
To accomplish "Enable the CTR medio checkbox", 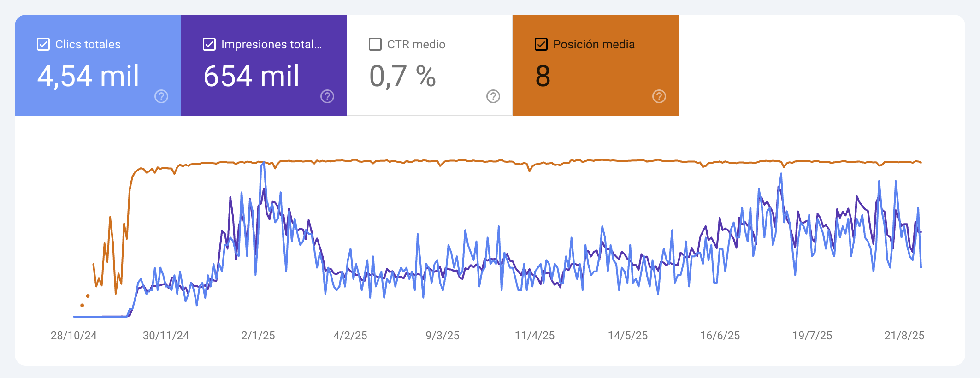I will (375, 44).
